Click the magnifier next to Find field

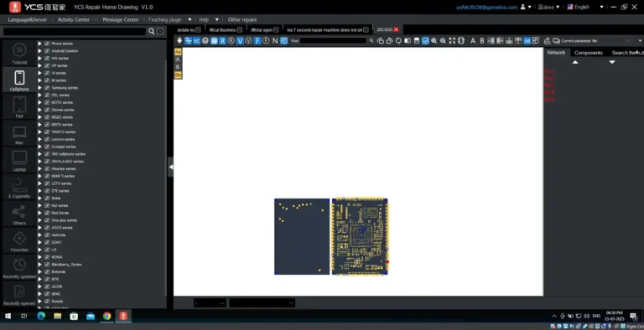pyautogui.click(x=371, y=41)
